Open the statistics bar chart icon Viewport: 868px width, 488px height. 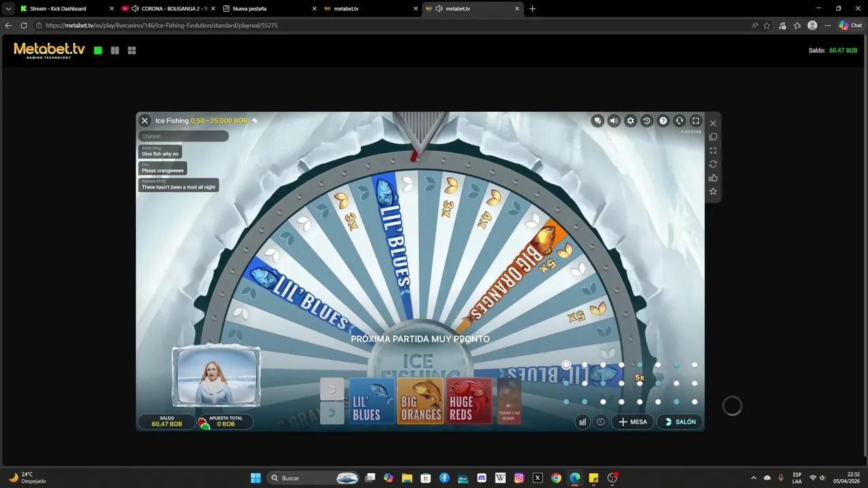pos(583,422)
